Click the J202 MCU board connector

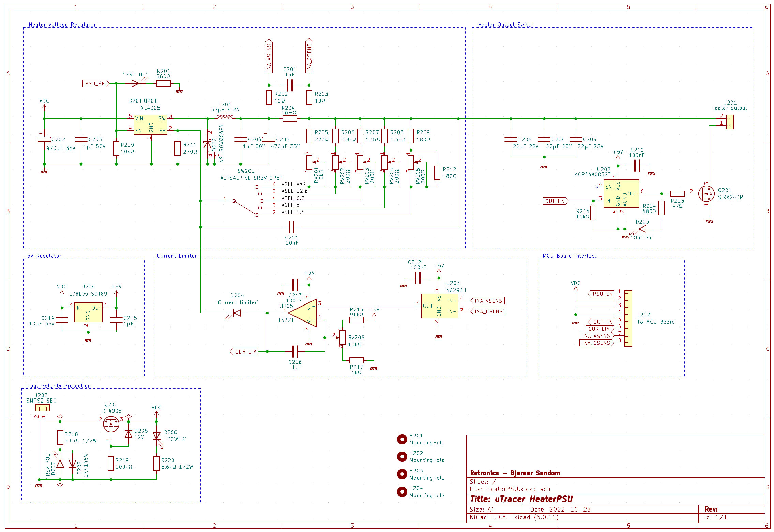pos(628,318)
